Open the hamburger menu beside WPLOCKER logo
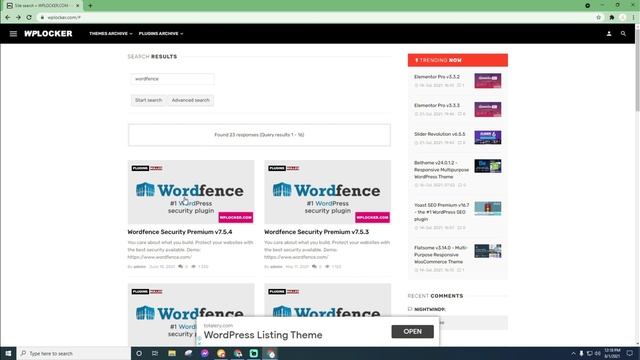Image resolution: width=640 pixels, height=360 pixels. click(13, 34)
